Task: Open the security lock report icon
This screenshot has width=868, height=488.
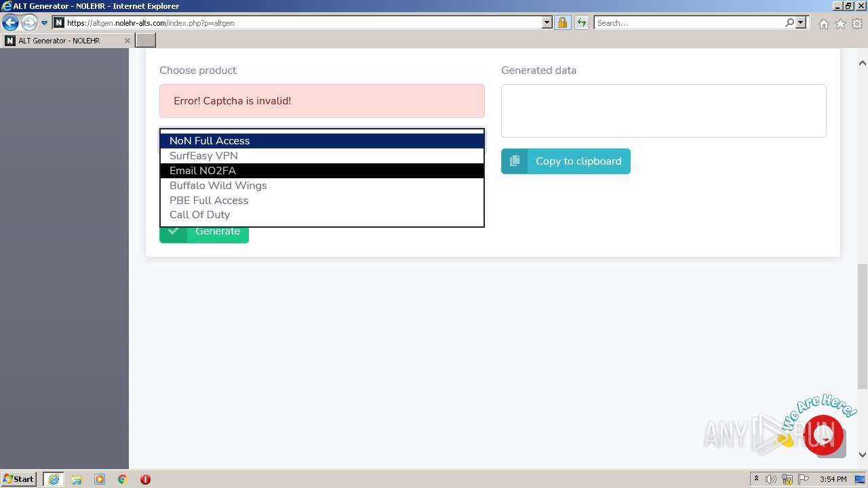Action: 562,23
